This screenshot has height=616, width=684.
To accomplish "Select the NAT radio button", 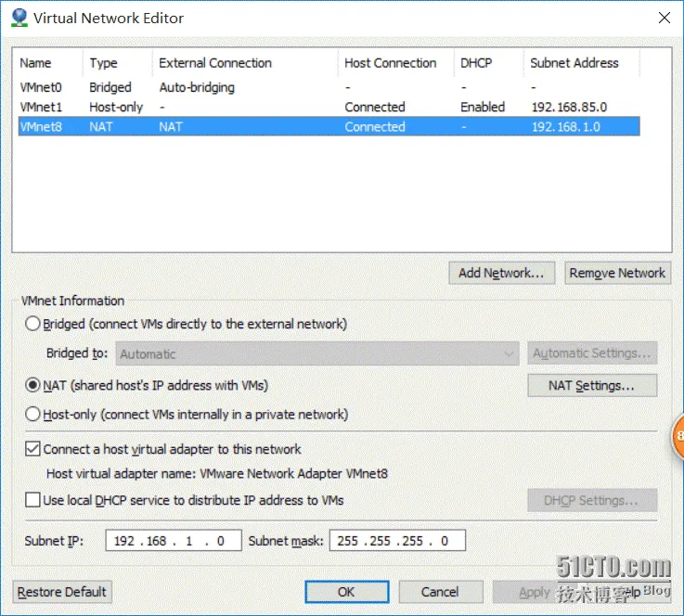I will [32, 385].
